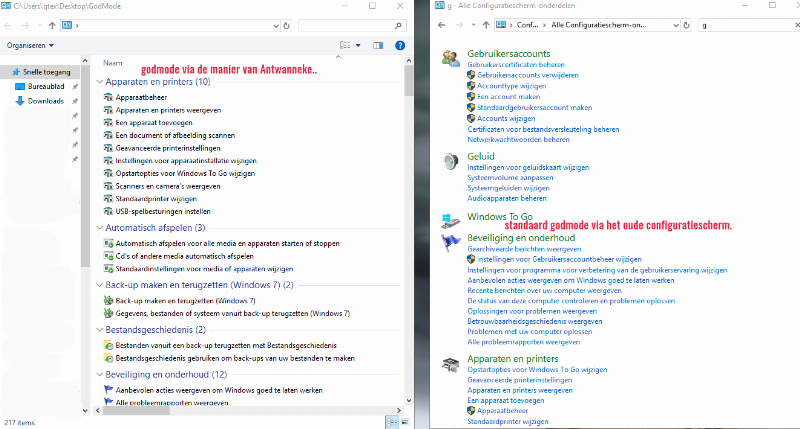800x429 pixels.
Task: Click the search field containing 'g' in Configuratiescherm
Action: tap(747, 25)
